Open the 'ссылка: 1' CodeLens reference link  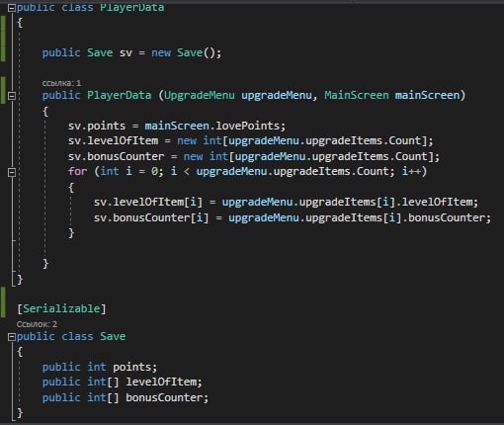[61, 83]
